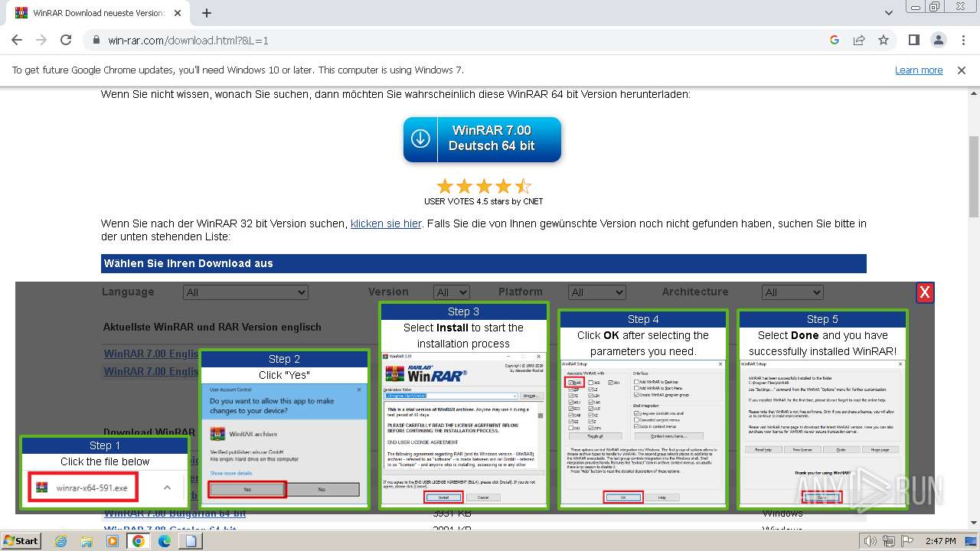Viewport: 980px width, 551px height.
Task: Open Windows Media Player from taskbar
Action: [113, 541]
